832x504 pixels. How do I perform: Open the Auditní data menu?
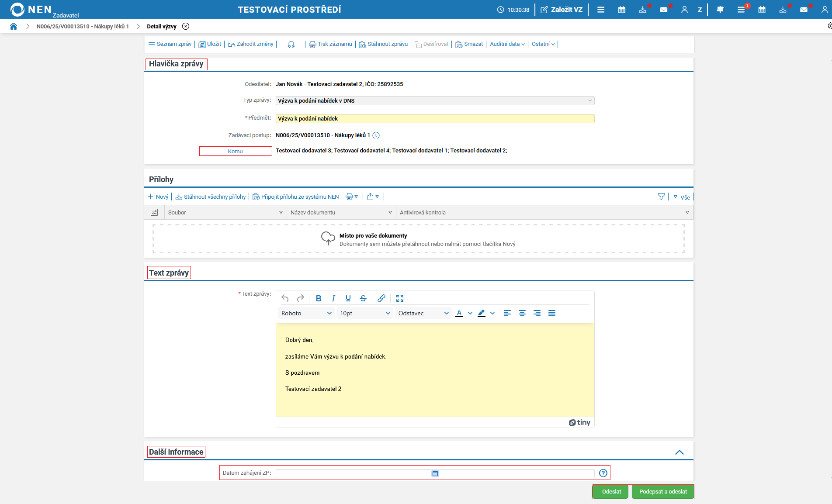tap(507, 44)
